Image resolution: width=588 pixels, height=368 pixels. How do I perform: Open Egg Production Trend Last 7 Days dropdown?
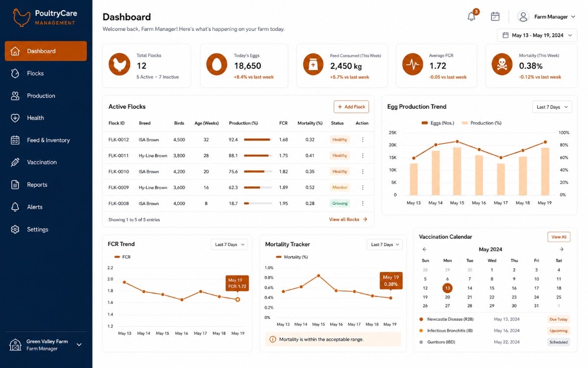point(552,107)
